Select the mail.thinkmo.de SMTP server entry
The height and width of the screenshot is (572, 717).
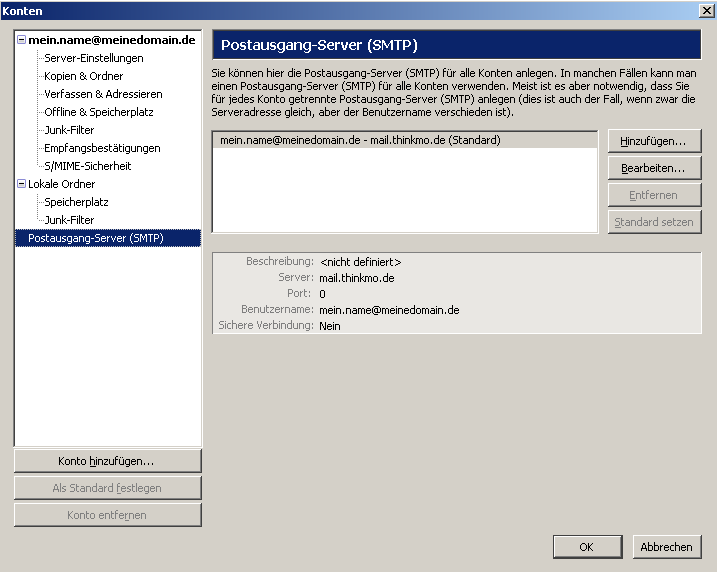[x=360, y=141]
